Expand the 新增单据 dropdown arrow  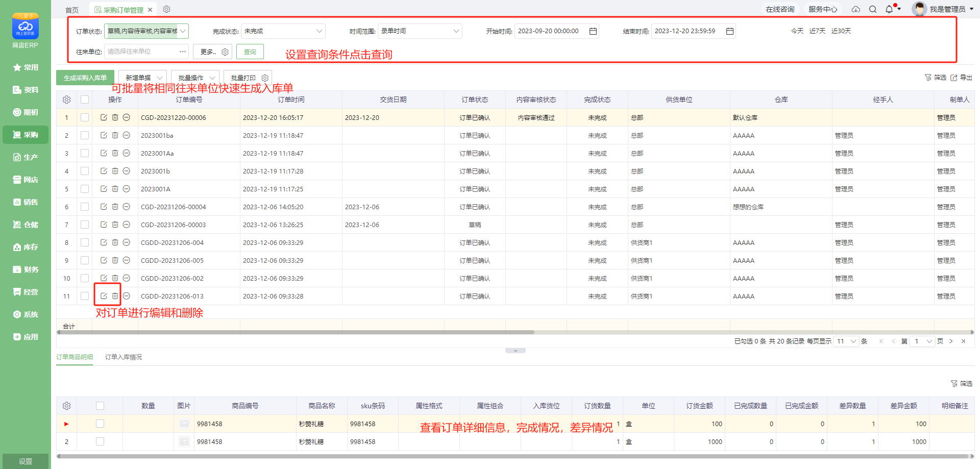160,78
